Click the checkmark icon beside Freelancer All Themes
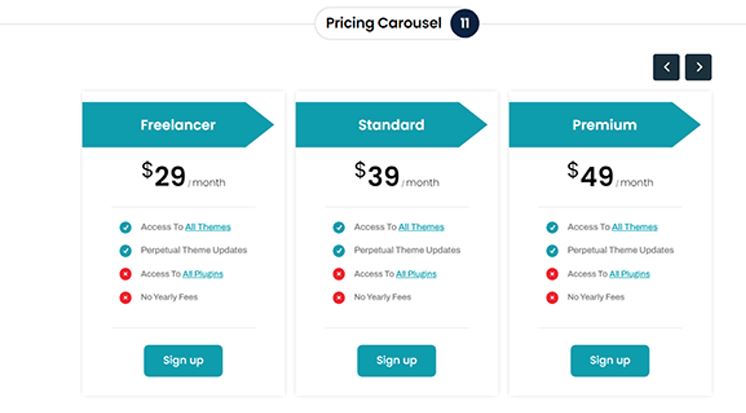Image resolution: width=746 pixels, height=413 pixels. click(x=126, y=227)
